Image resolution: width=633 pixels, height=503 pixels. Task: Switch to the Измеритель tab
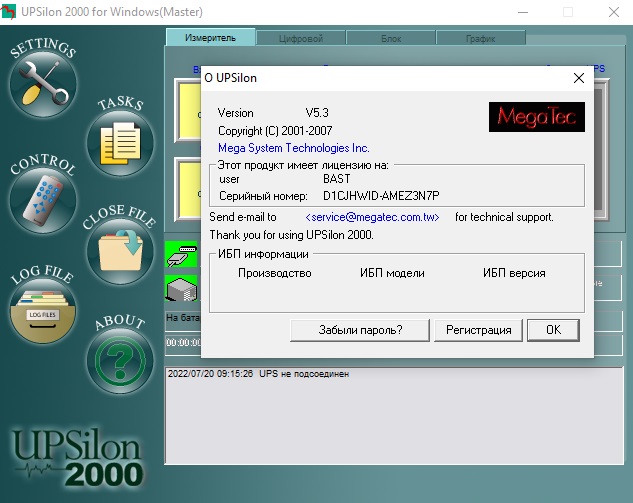[x=210, y=38]
